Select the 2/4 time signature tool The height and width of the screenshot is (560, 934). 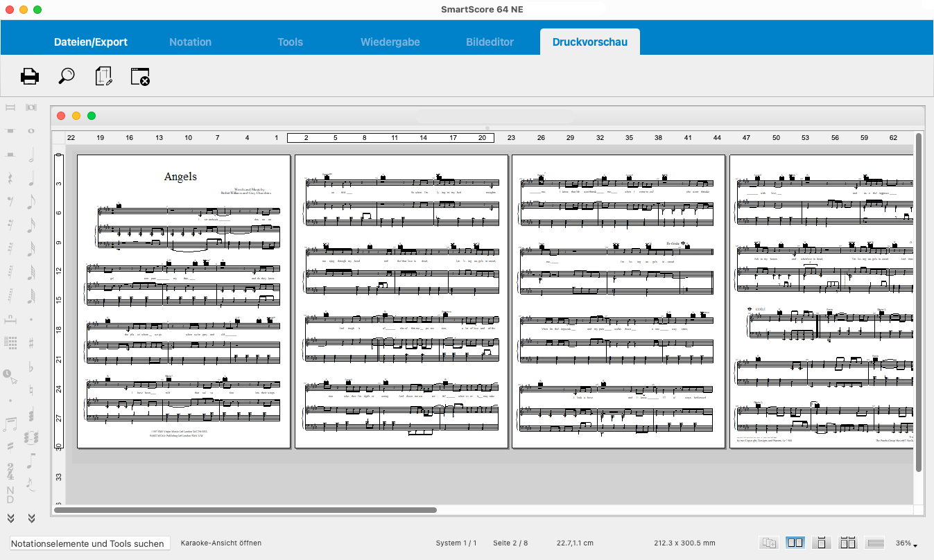coord(10,471)
